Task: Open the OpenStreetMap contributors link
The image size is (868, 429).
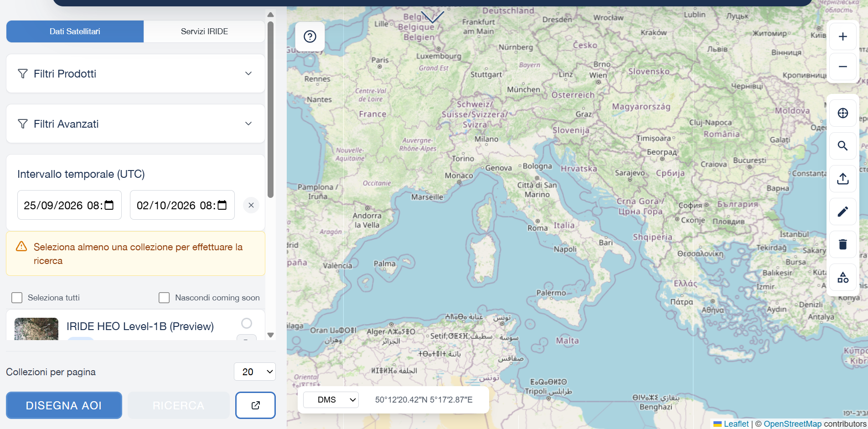Action: [792, 424]
